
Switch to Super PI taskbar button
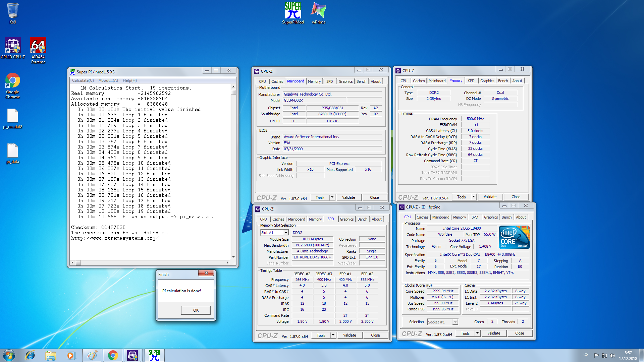pos(154,355)
